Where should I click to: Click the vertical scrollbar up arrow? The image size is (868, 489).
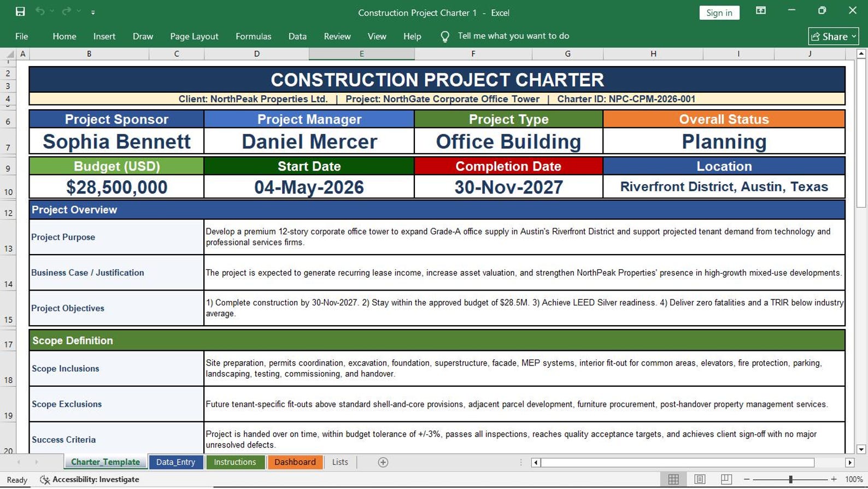point(861,54)
